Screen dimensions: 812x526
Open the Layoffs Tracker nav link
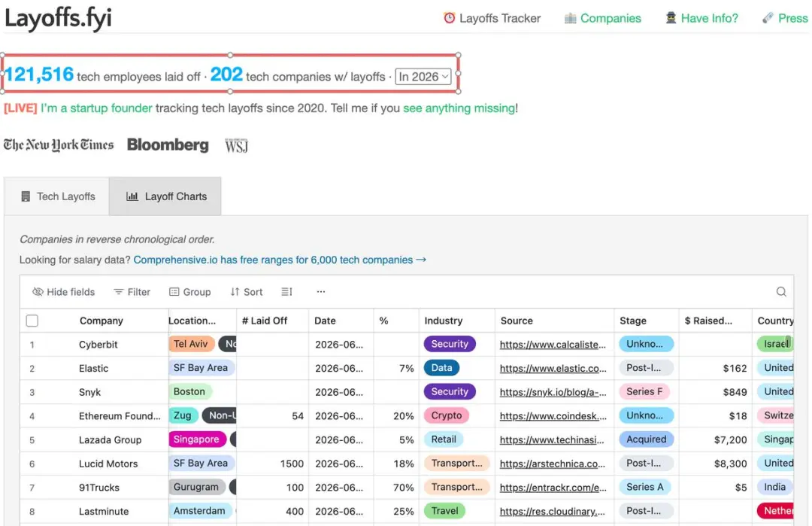coord(492,18)
